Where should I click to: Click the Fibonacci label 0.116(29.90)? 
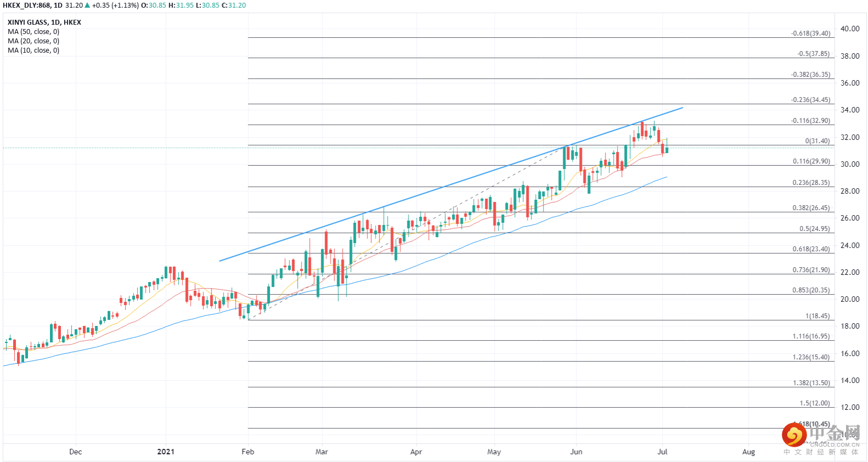tap(811, 161)
